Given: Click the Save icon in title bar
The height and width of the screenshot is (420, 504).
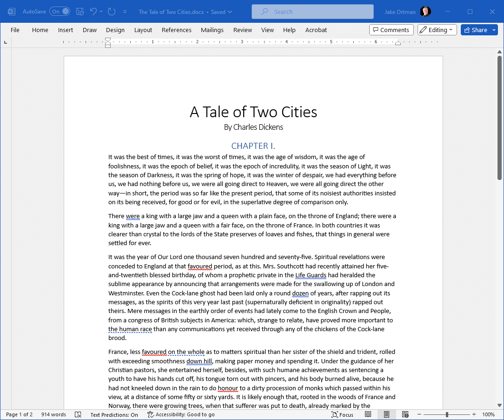Looking at the screenshot, I should point(80,12).
